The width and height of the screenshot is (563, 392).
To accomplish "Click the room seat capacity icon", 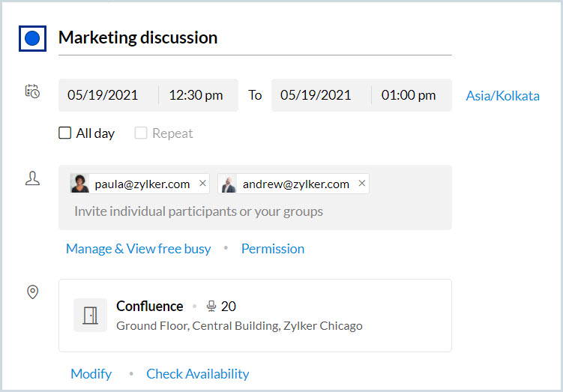I will pyautogui.click(x=211, y=306).
